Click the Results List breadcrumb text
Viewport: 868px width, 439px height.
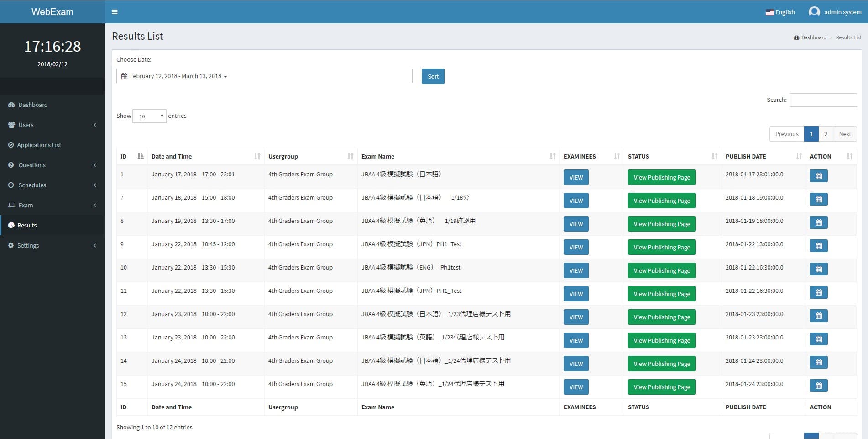tap(848, 37)
